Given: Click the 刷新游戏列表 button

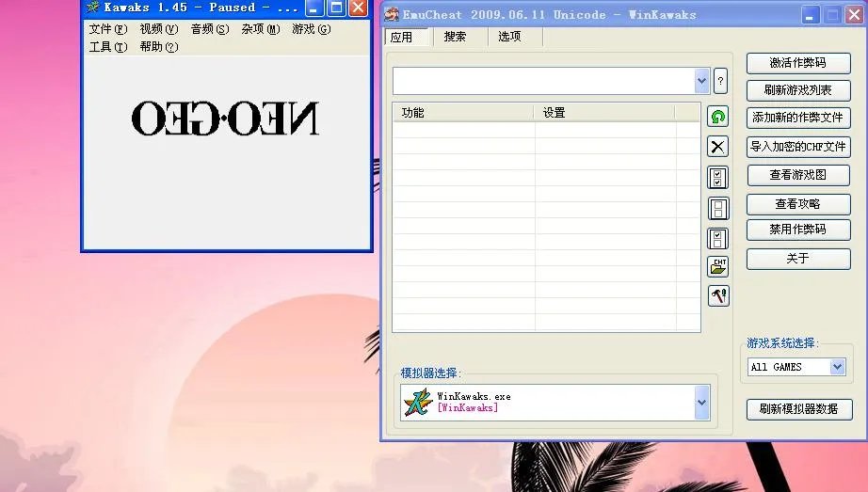Looking at the screenshot, I should click(798, 90).
